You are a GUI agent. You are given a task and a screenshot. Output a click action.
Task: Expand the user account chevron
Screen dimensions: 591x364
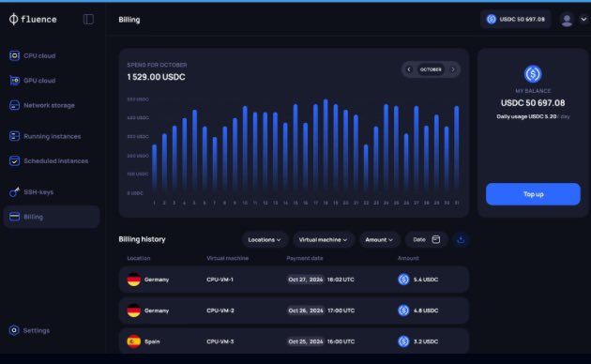point(583,19)
